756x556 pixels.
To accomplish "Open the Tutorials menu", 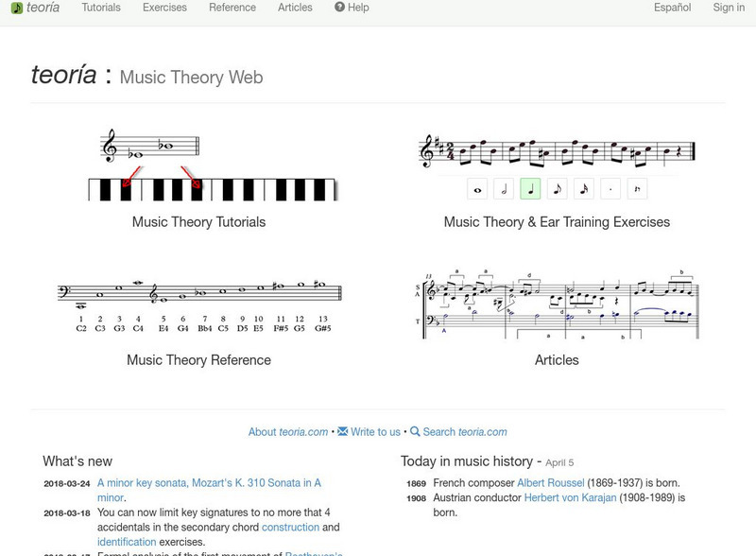I will [x=101, y=8].
